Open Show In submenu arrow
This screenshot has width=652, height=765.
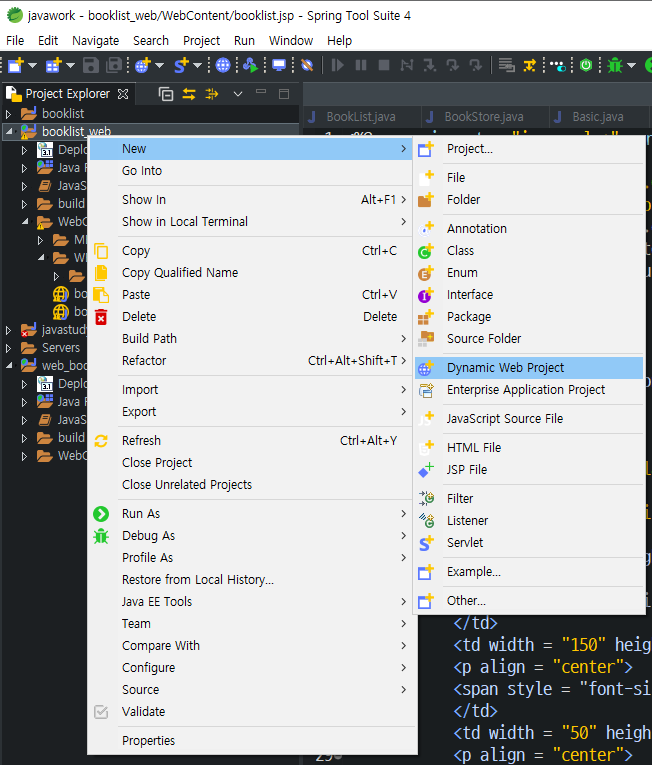[x=404, y=200]
